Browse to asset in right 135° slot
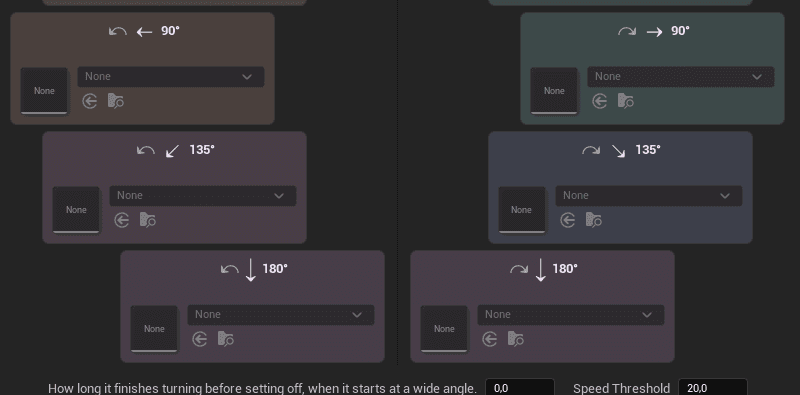The image size is (800, 395). 594,220
